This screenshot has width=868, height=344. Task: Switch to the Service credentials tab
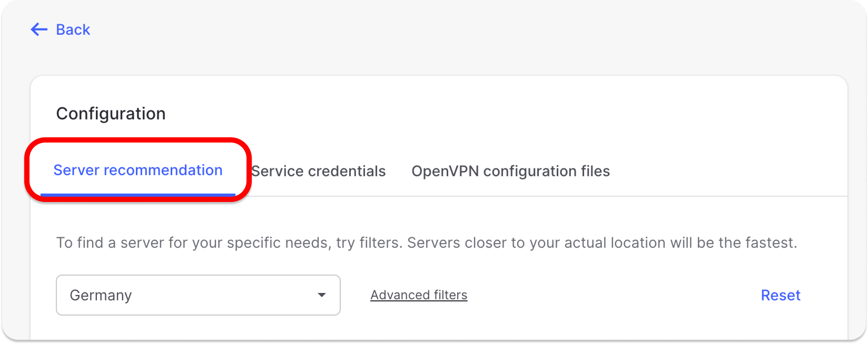(318, 171)
